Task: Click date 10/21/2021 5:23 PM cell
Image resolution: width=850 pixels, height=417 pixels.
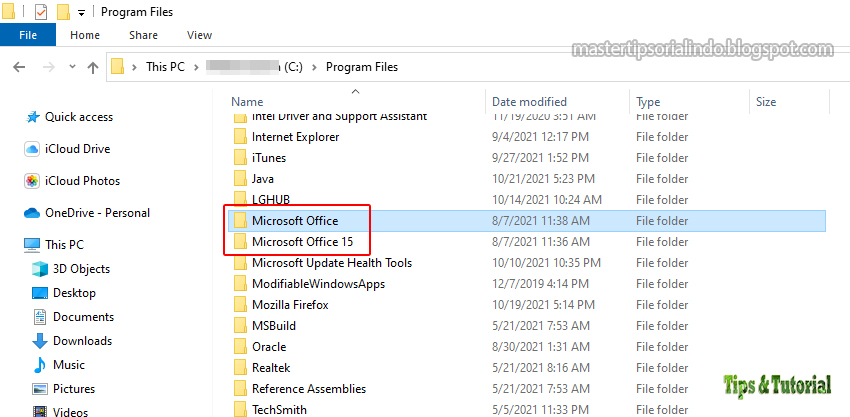Action: tap(543, 179)
